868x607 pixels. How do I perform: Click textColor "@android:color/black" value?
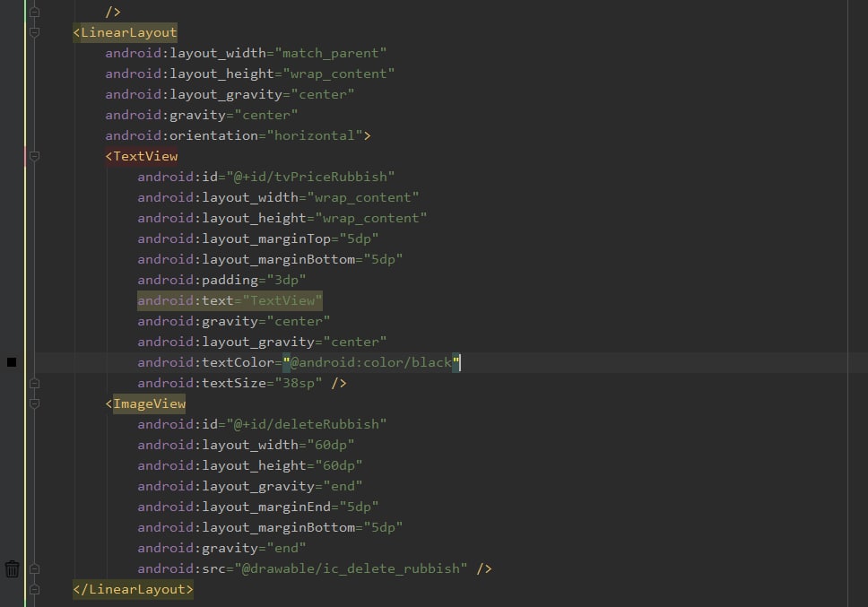(371, 362)
